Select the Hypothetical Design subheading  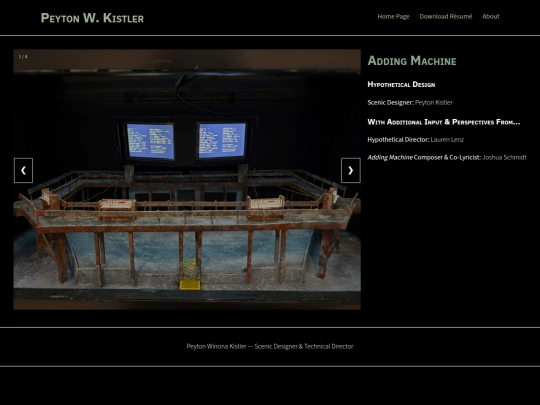(401, 85)
